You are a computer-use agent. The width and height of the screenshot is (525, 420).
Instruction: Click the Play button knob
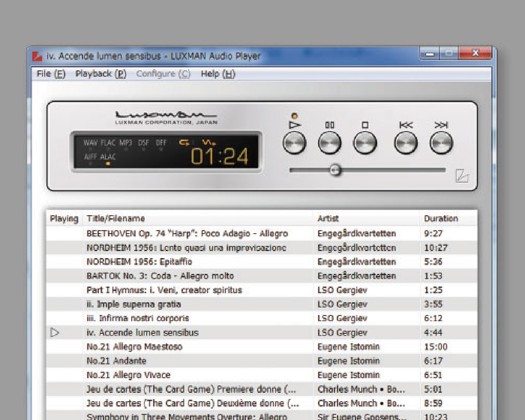[x=294, y=143]
